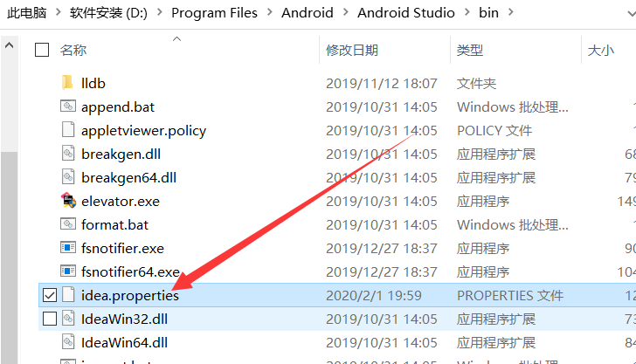Navigate to 此电脑 in breadcrumb

point(27,12)
